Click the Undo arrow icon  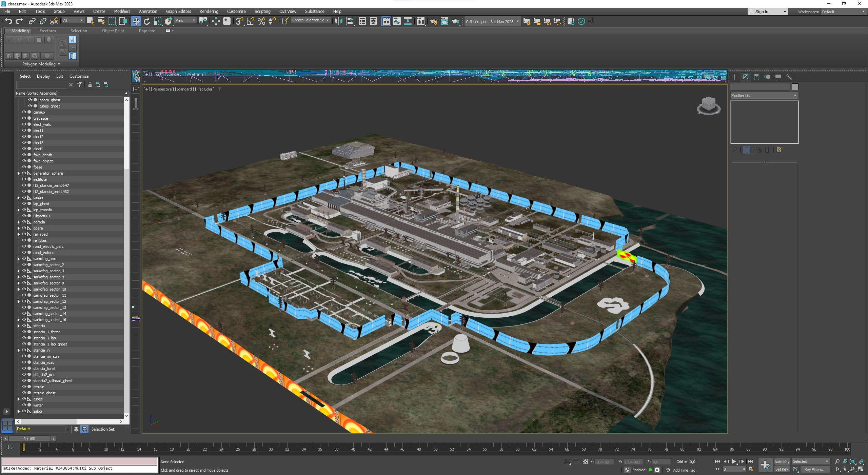(x=8, y=21)
